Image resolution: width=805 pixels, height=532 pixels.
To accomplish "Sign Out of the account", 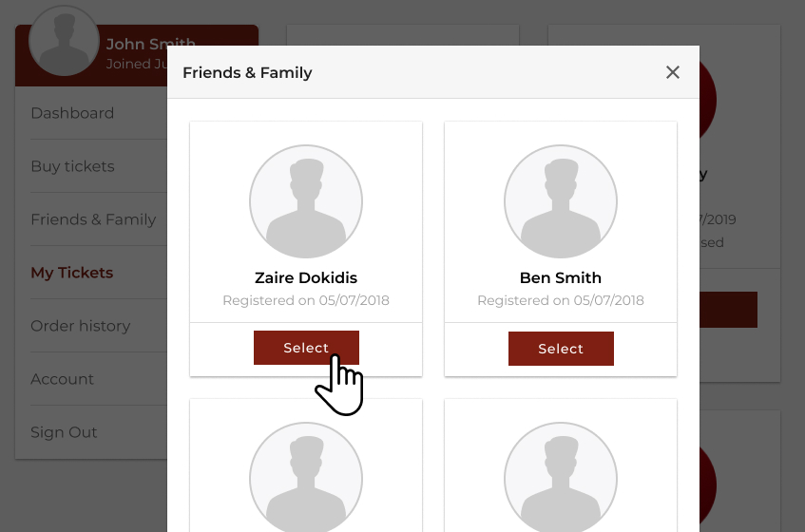I will point(65,432).
